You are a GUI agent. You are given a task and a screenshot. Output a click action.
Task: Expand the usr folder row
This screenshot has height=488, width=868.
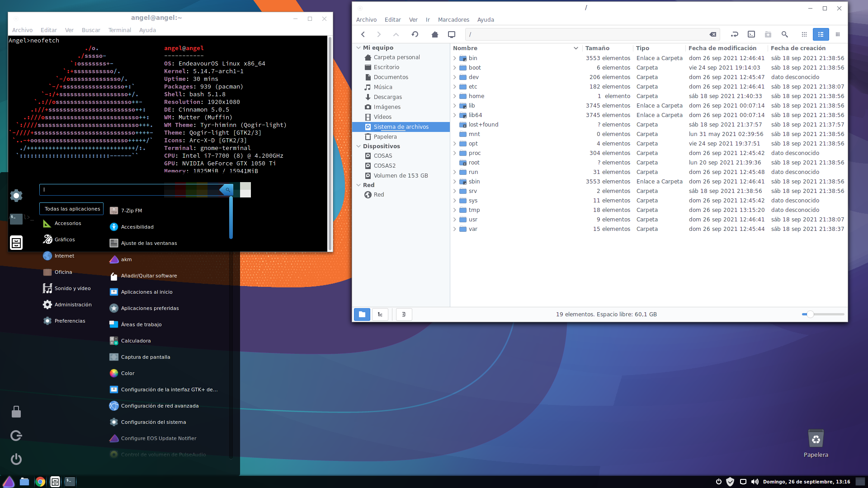(455, 220)
